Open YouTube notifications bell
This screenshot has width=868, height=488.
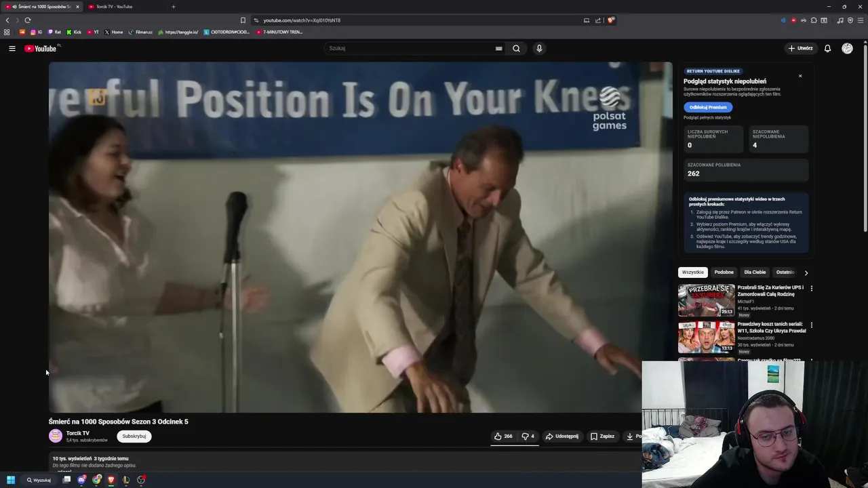click(827, 48)
